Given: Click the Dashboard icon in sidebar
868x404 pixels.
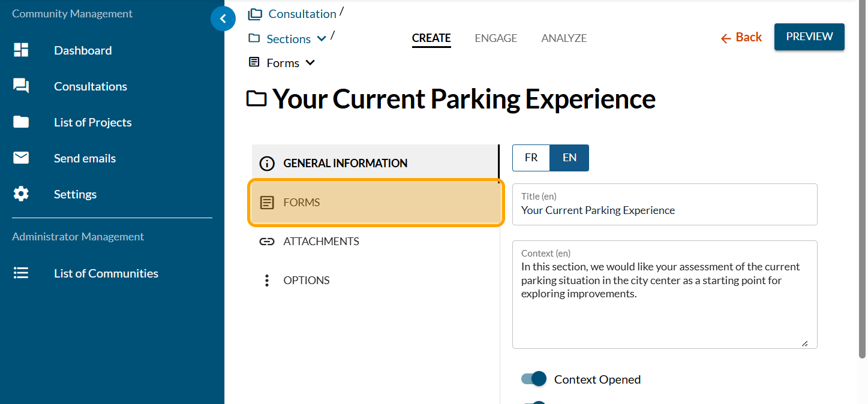Looking at the screenshot, I should point(21,50).
